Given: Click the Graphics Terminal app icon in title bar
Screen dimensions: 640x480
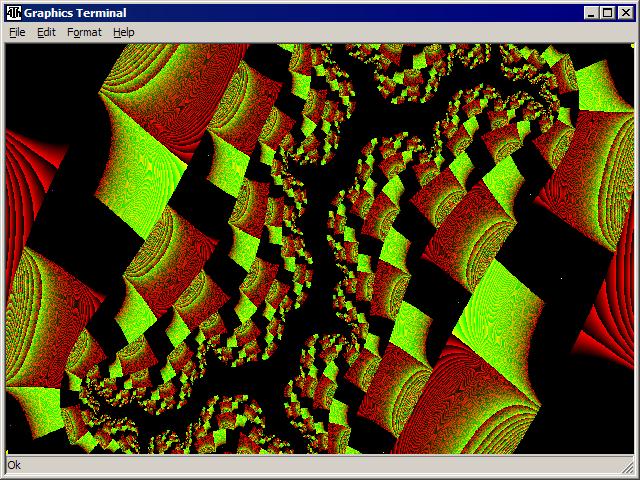Looking at the screenshot, I should pyautogui.click(x=14, y=13).
